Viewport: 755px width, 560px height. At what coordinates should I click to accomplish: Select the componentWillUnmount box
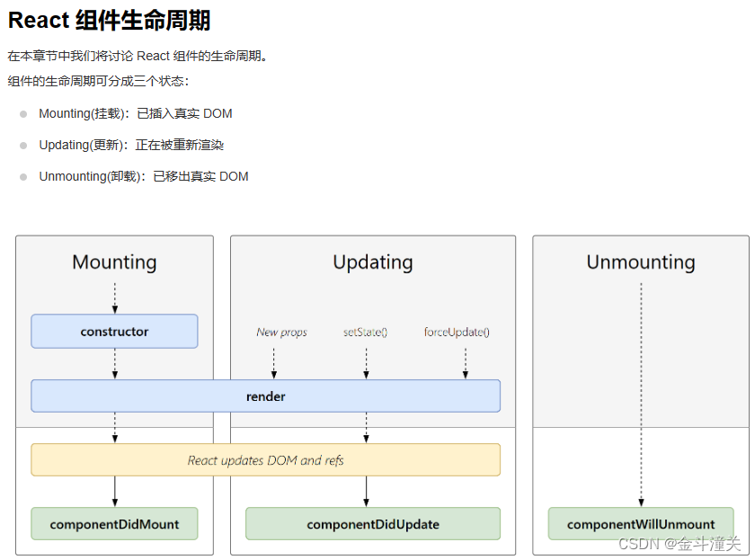click(640, 523)
